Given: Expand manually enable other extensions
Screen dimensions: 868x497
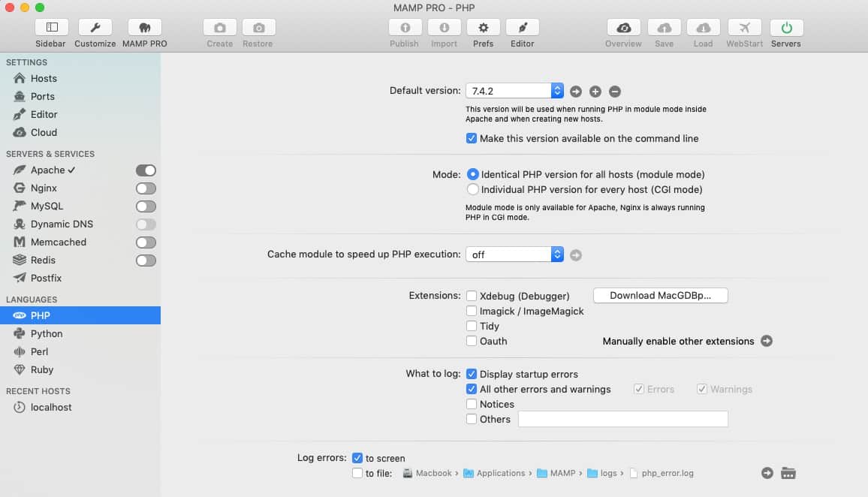Looking at the screenshot, I should pos(767,341).
